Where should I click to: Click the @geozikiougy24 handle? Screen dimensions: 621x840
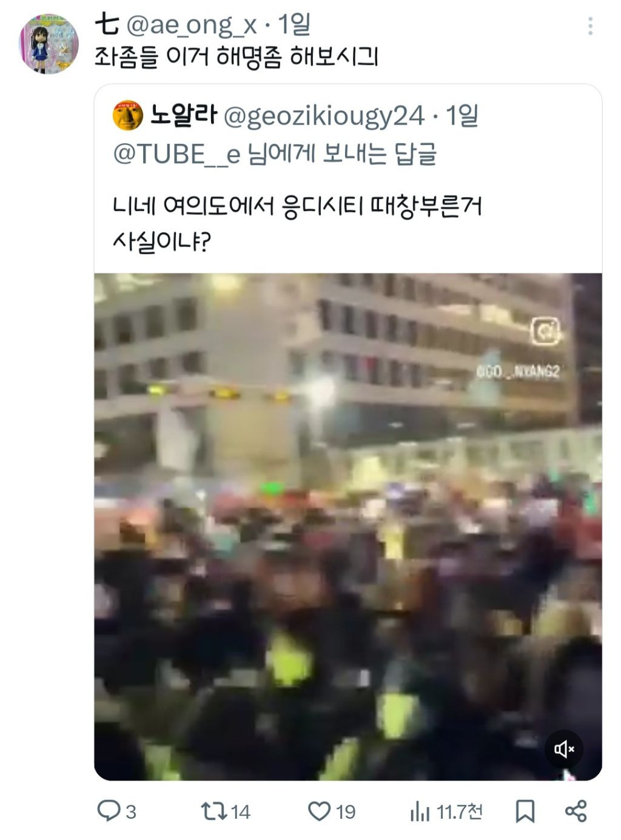324,115
